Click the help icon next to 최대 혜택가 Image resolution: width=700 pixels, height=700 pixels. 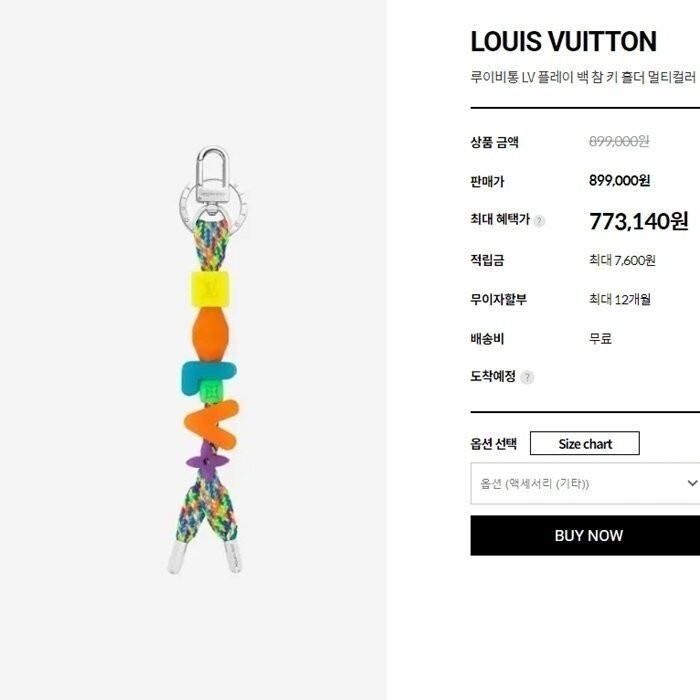539,221
